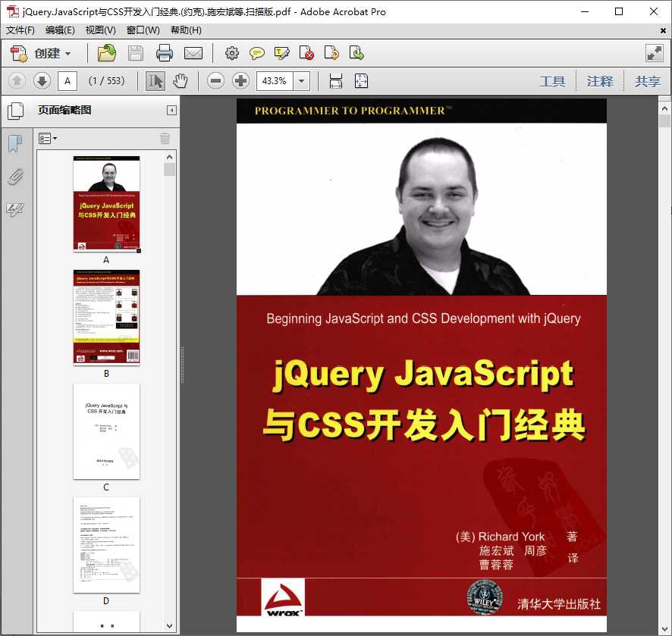The image size is (672, 636).
Task: Close the document via the menu bar X
Action: click(x=663, y=30)
